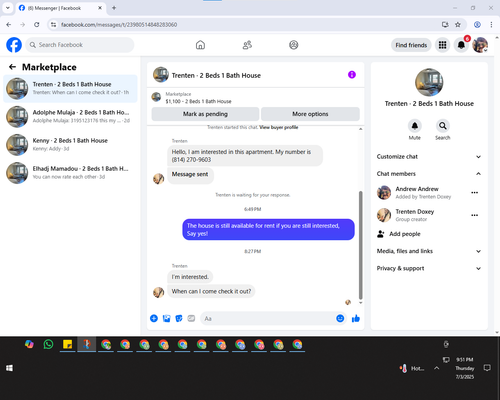Search in conversation using magnifier icon

(443, 126)
